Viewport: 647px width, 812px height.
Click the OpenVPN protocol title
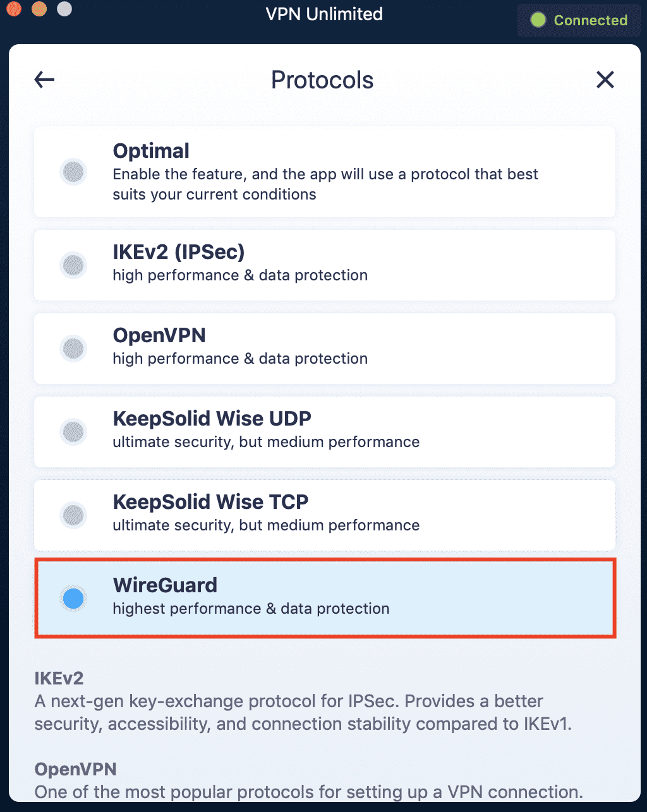159,335
